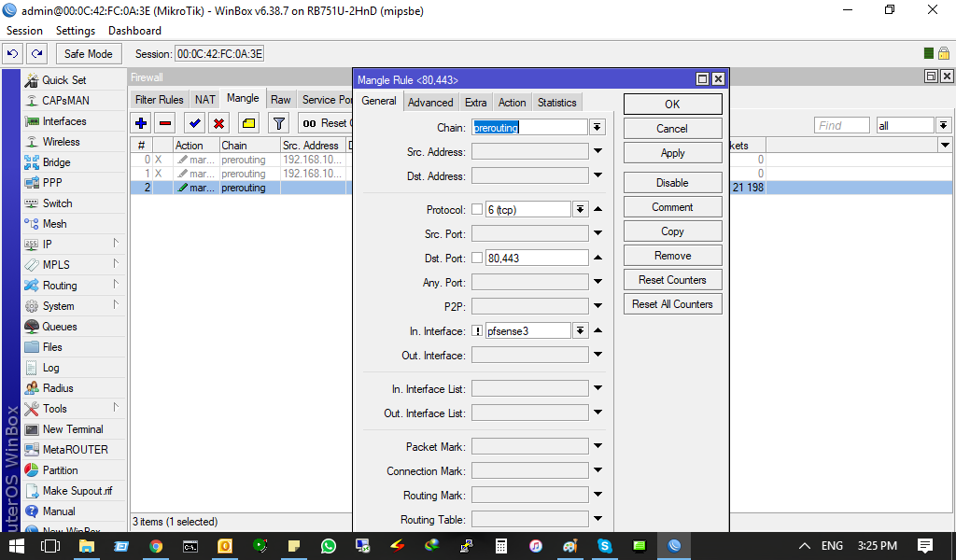Click the remove rule minus icon
The width and height of the screenshot is (956, 560).
pos(164,123)
